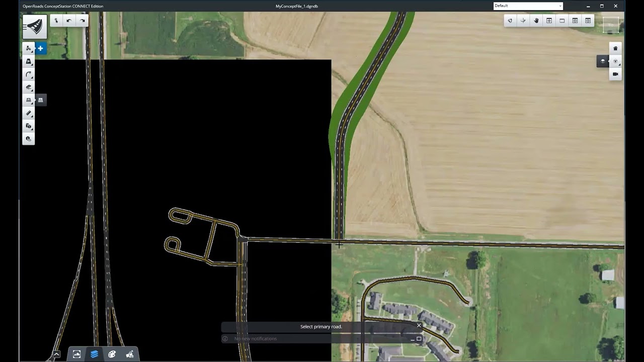This screenshot has width=644, height=362.
Task: Open the design/drawing settings tab
Action: [129, 354]
